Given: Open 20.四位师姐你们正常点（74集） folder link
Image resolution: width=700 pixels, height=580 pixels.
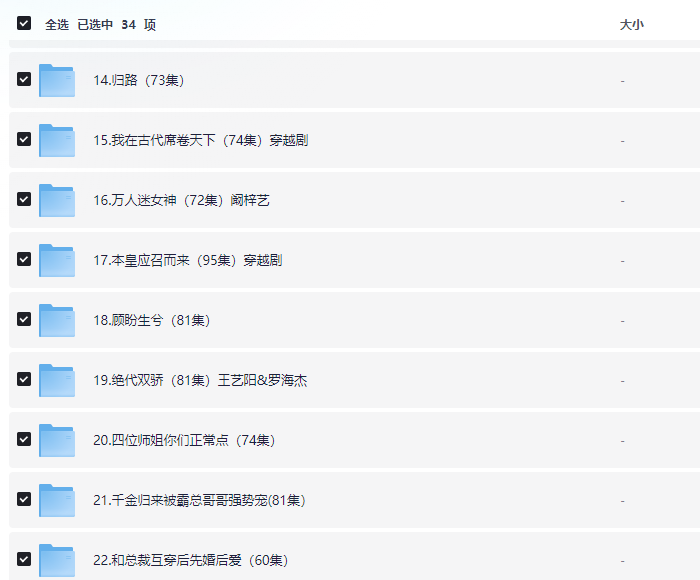Looking at the screenshot, I should (x=183, y=440).
